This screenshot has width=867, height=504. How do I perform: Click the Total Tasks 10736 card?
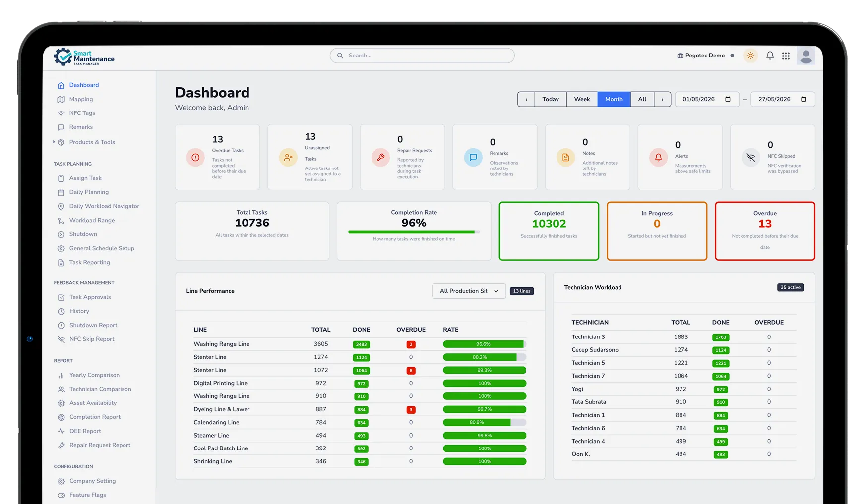pos(252,231)
